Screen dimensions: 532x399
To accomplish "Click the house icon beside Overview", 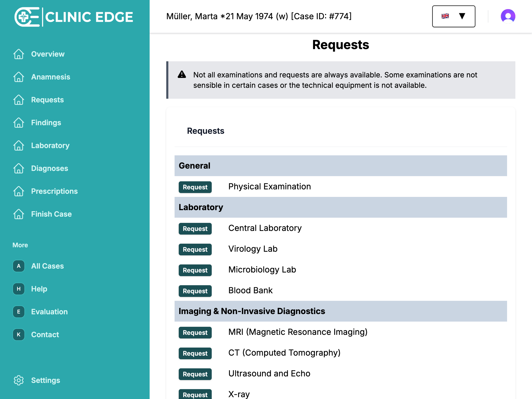I will tap(19, 54).
